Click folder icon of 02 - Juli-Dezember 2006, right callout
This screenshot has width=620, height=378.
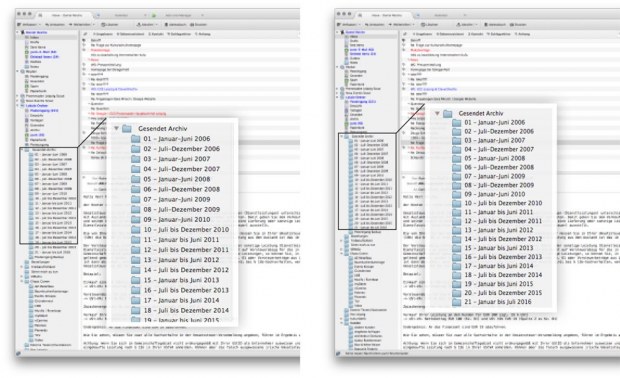coord(457,131)
